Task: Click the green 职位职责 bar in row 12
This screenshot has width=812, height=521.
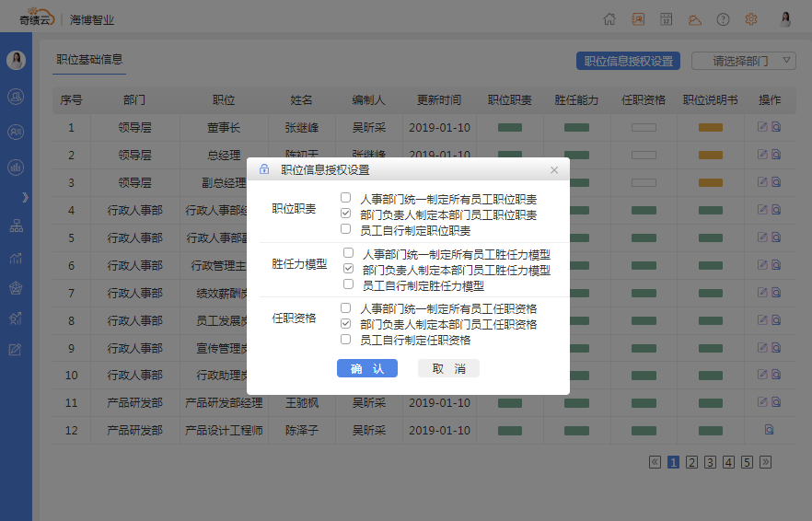Action: [x=510, y=431]
